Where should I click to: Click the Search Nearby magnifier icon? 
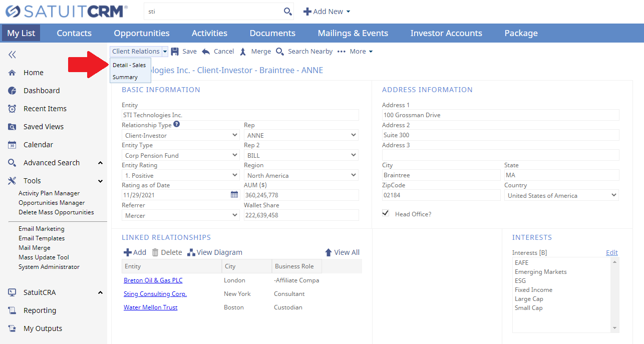point(280,51)
